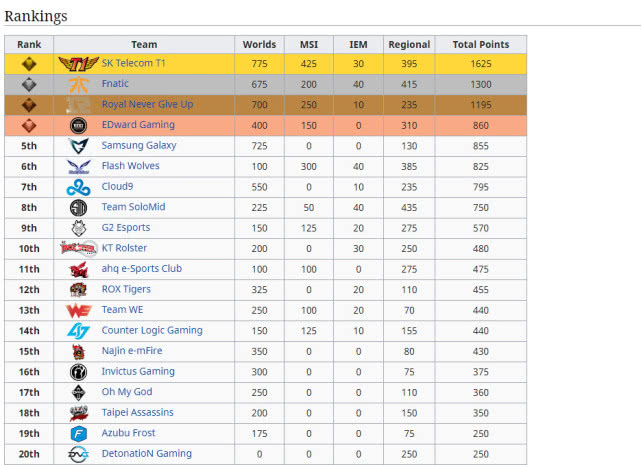The height and width of the screenshot is (465, 641).
Task: Click the Invictus Gaming logo
Action: click(x=78, y=372)
